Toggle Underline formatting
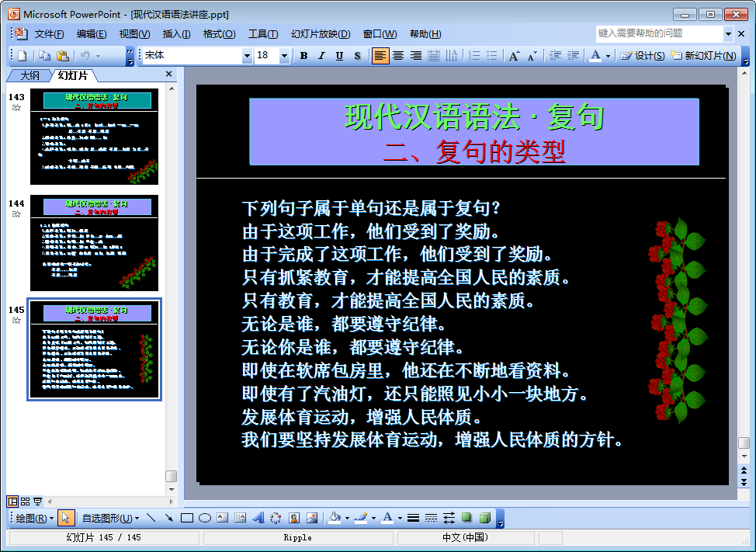The height and width of the screenshot is (552, 756). 339,56
